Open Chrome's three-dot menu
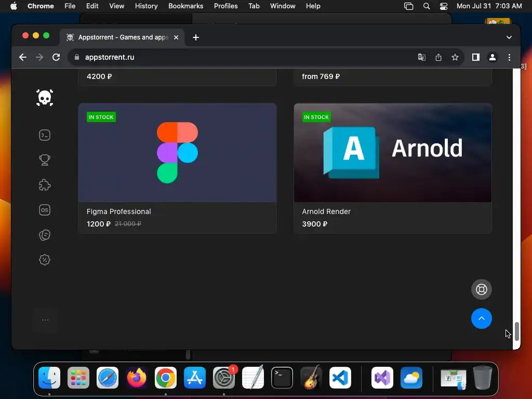The image size is (532, 399). click(x=509, y=57)
